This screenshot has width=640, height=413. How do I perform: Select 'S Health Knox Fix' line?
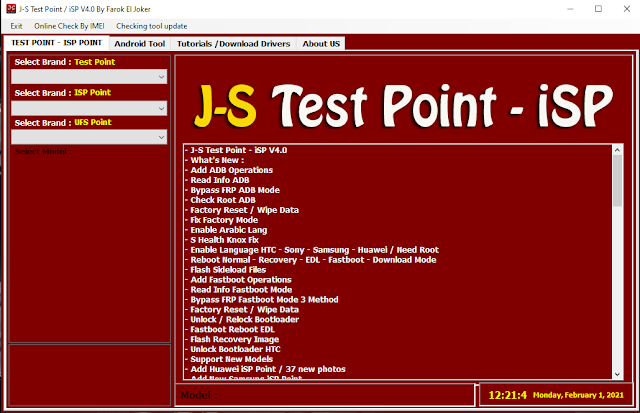coord(224,240)
